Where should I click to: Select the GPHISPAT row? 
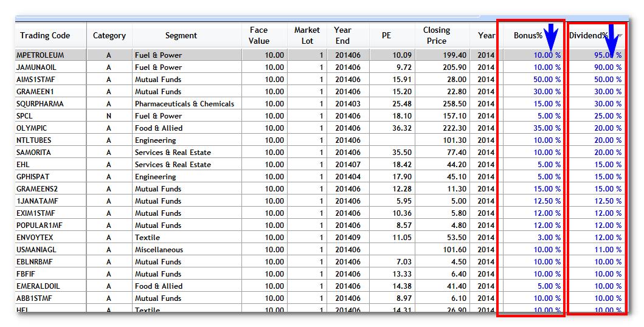click(35, 177)
